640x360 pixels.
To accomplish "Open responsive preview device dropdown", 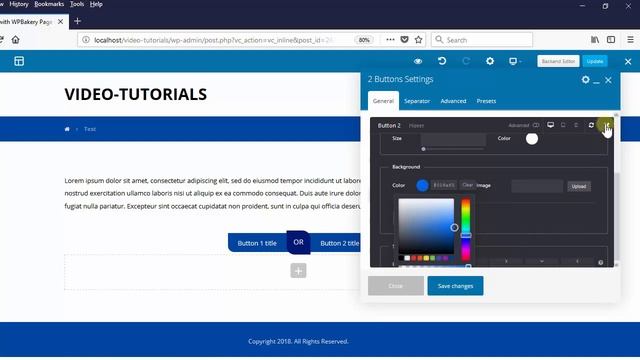I will click(x=515, y=61).
